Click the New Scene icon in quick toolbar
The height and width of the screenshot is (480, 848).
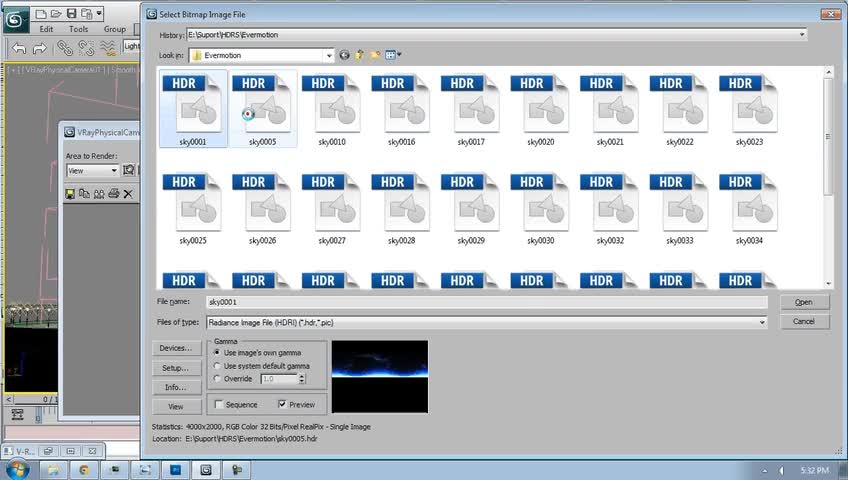pyautogui.click(x=41, y=14)
